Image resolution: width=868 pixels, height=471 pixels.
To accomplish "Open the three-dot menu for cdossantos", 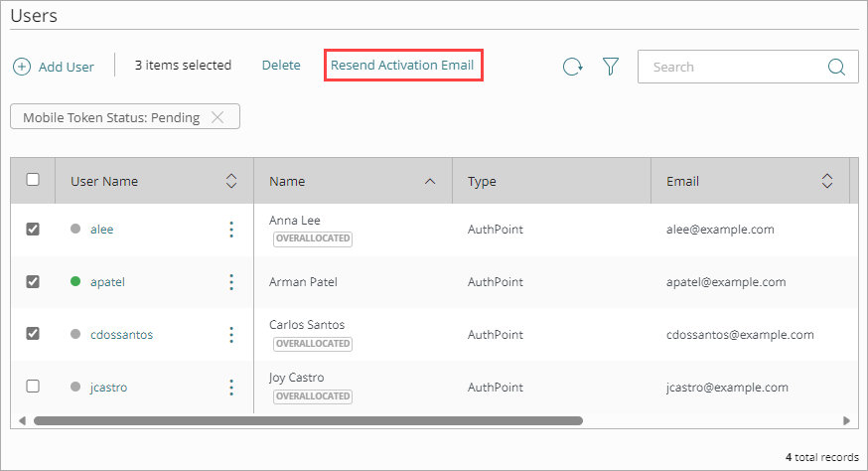I will (231, 335).
